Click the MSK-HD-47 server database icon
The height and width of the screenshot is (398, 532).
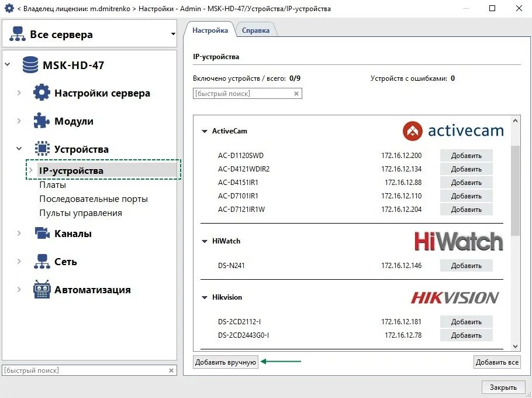(30, 65)
